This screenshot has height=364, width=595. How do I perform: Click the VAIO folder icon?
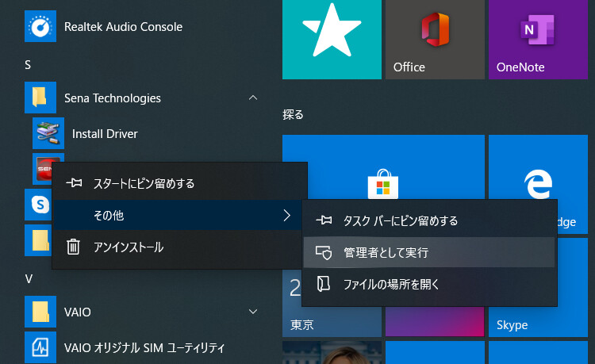[x=40, y=312]
